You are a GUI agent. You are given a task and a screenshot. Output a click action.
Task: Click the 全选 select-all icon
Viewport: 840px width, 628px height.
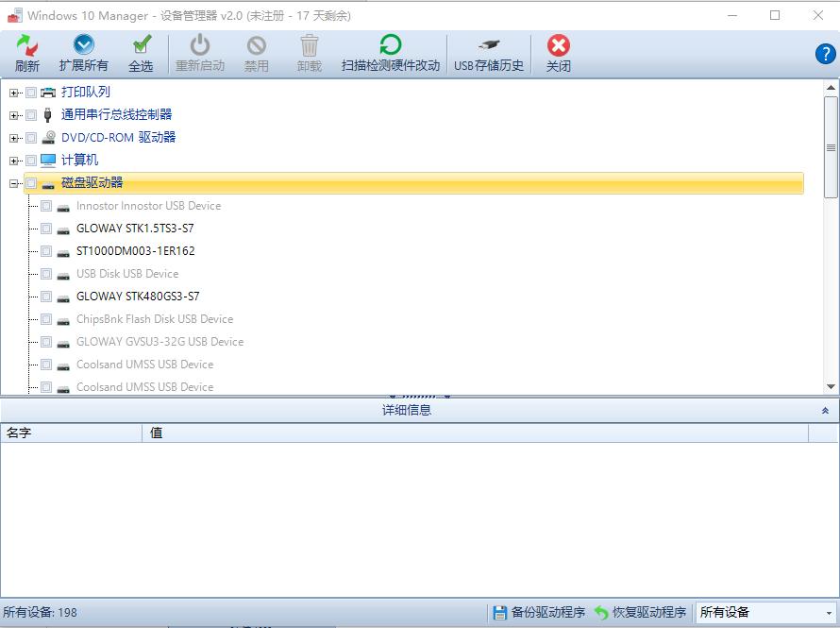tap(142, 43)
